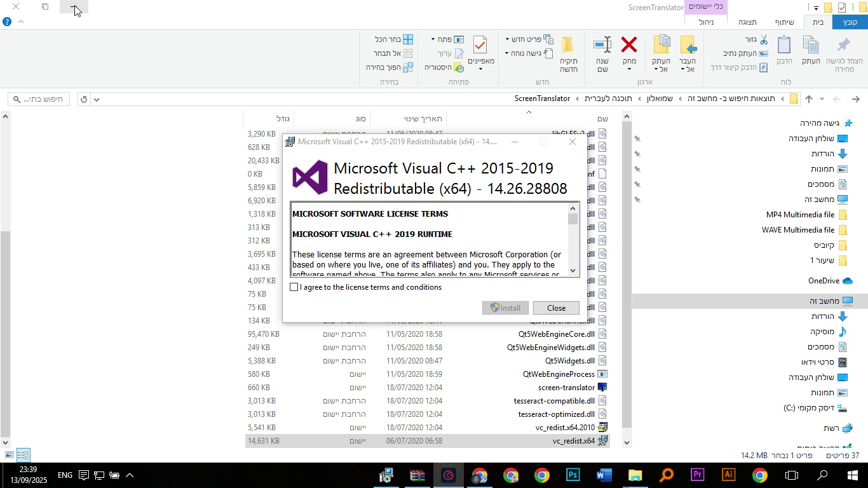Click Copy Path (העתק נתיב) option
This screenshot has height=488, width=868.
pyautogui.click(x=745, y=53)
